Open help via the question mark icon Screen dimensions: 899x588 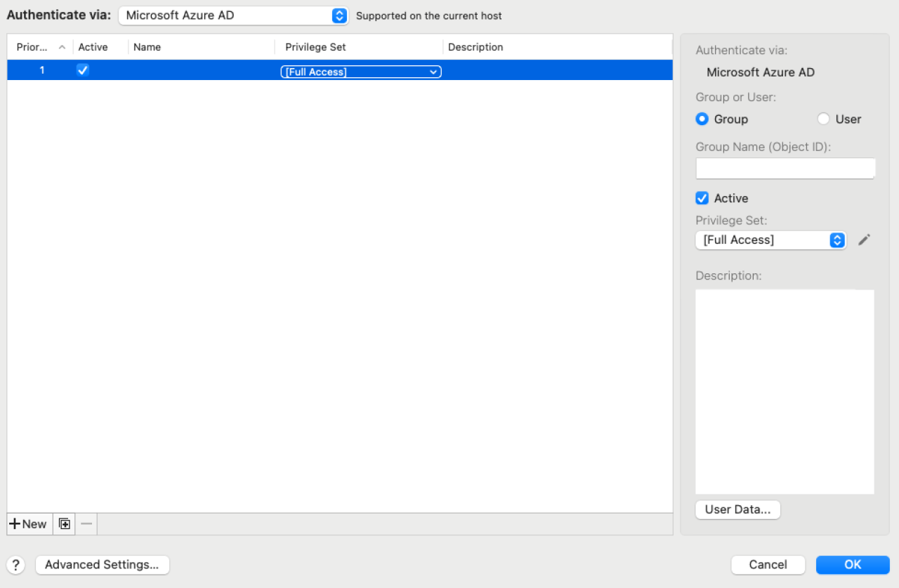[15, 565]
